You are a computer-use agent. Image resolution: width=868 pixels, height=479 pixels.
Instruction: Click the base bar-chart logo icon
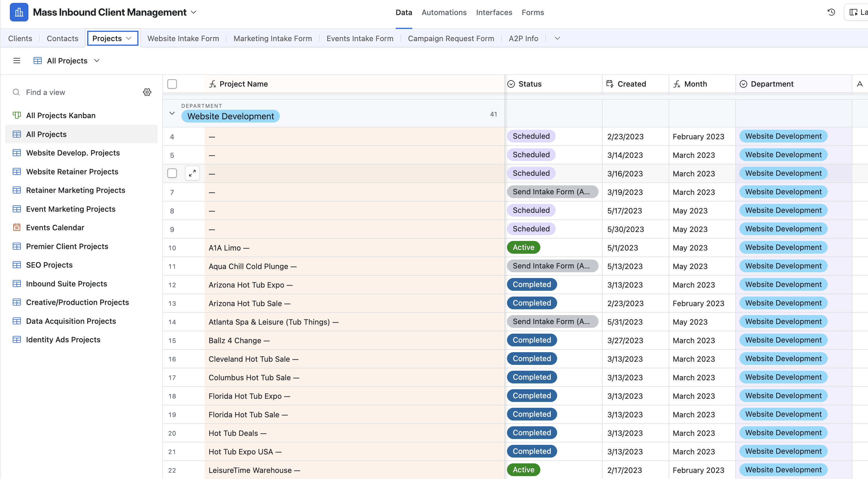coord(19,12)
